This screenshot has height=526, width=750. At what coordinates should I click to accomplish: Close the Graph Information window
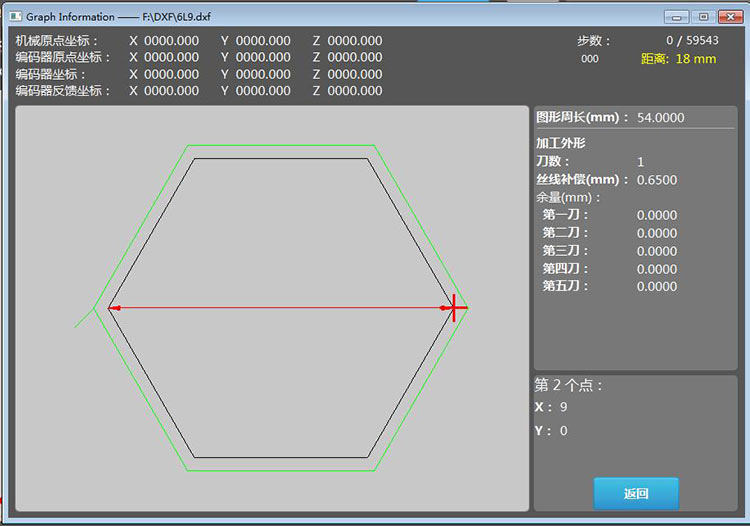tap(730, 17)
